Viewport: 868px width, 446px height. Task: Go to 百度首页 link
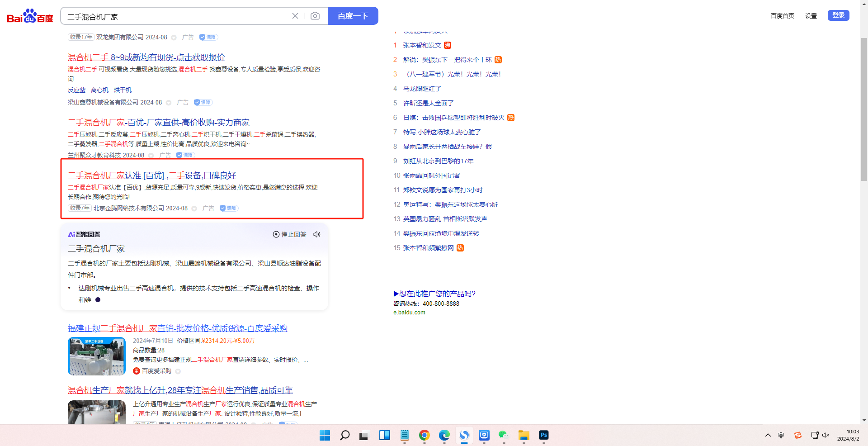[782, 16]
